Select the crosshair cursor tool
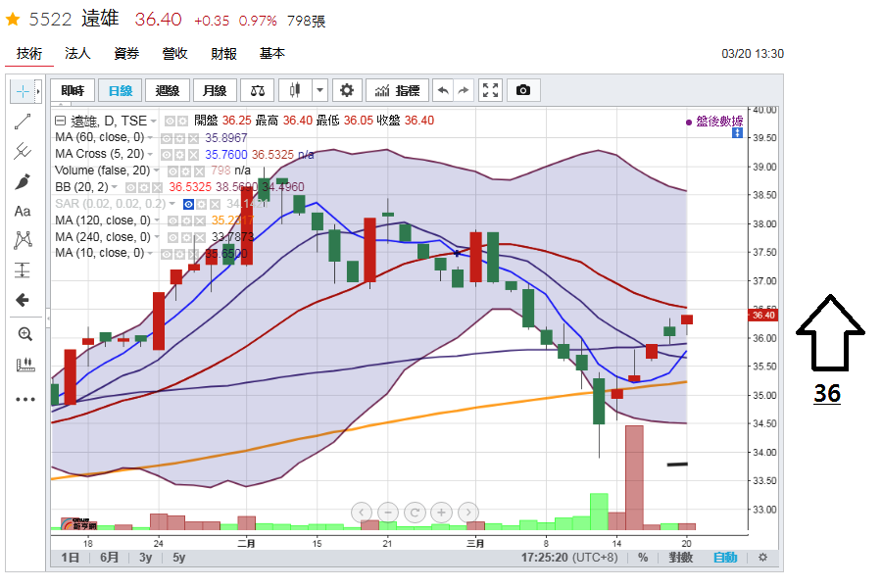Image resolution: width=882 pixels, height=588 pixels. pyautogui.click(x=23, y=91)
